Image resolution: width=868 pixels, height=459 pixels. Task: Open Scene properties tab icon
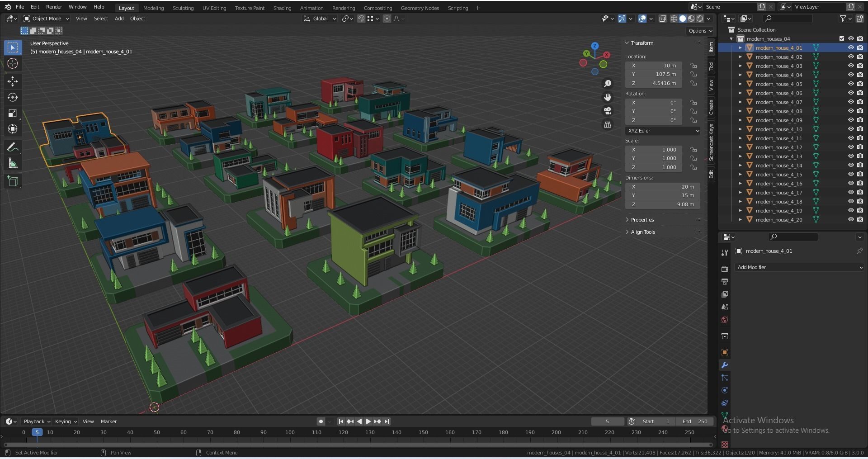click(x=725, y=307)
